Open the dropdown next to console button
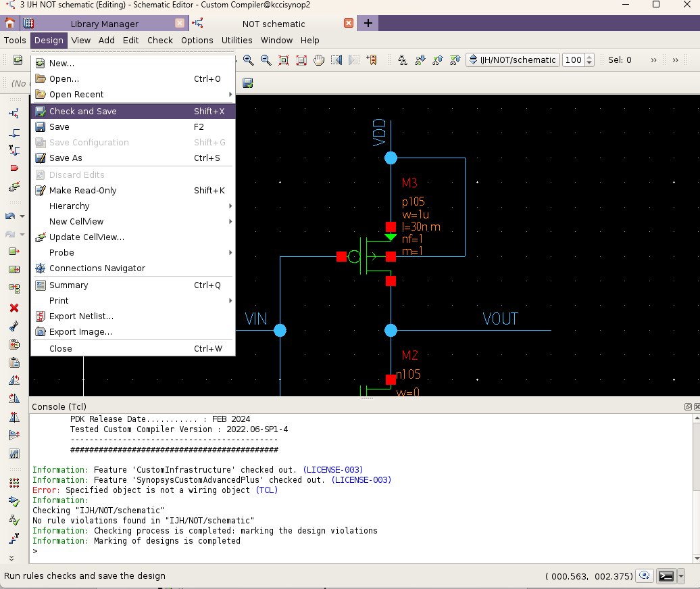The width and height of the screenshot is (700, 589). (x=681, y=576)
